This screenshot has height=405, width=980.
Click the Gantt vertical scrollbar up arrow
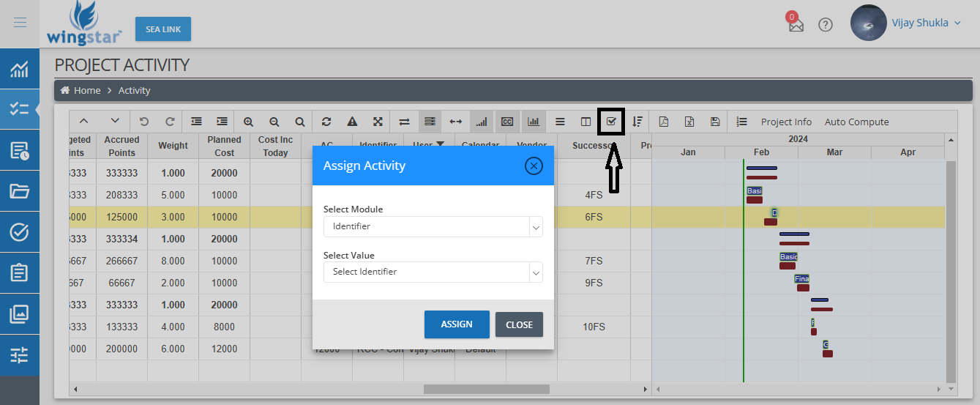tap(951, 139)
